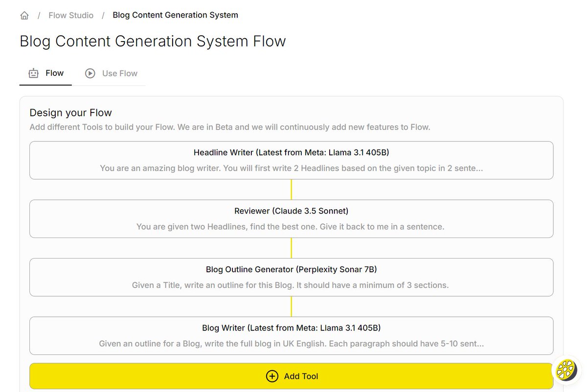Open the Reviewer (Claude 3.5 Sonnet) card
This screenshot has height=392, width=587.
click(292, 218)
